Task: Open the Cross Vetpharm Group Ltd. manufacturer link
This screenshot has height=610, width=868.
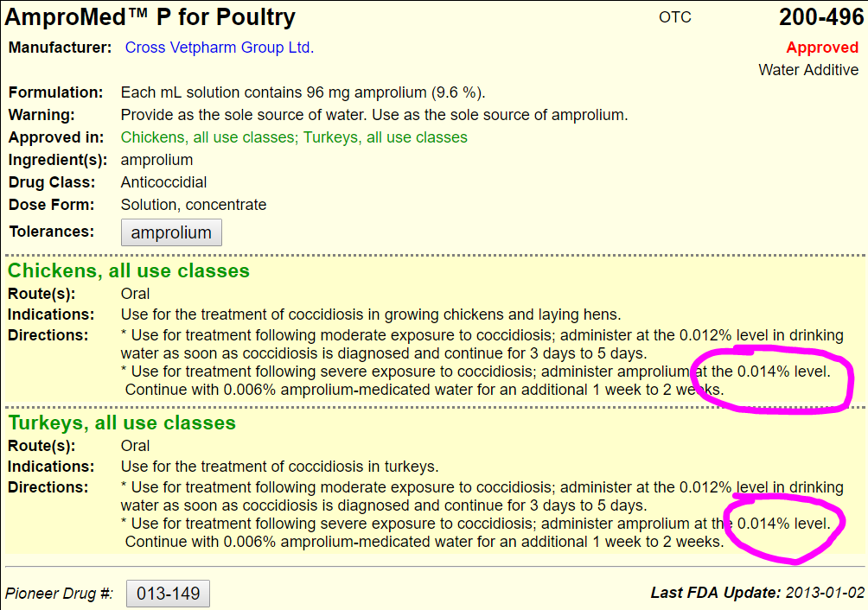Action: 220,48
